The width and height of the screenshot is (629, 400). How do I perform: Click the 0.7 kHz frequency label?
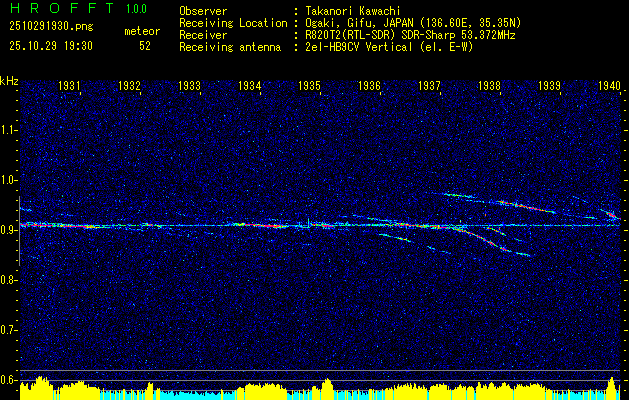pyautogui.click(x=7, y=330)
